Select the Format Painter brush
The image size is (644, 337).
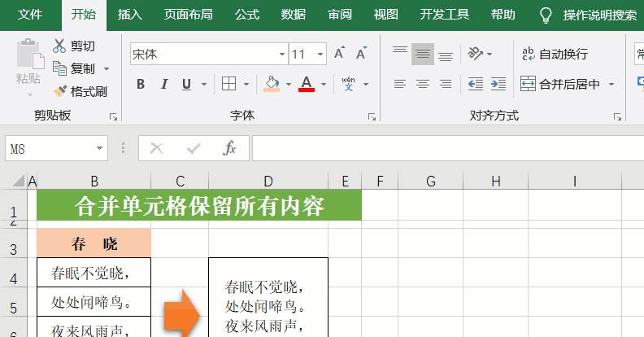click(x=80, y=91)
